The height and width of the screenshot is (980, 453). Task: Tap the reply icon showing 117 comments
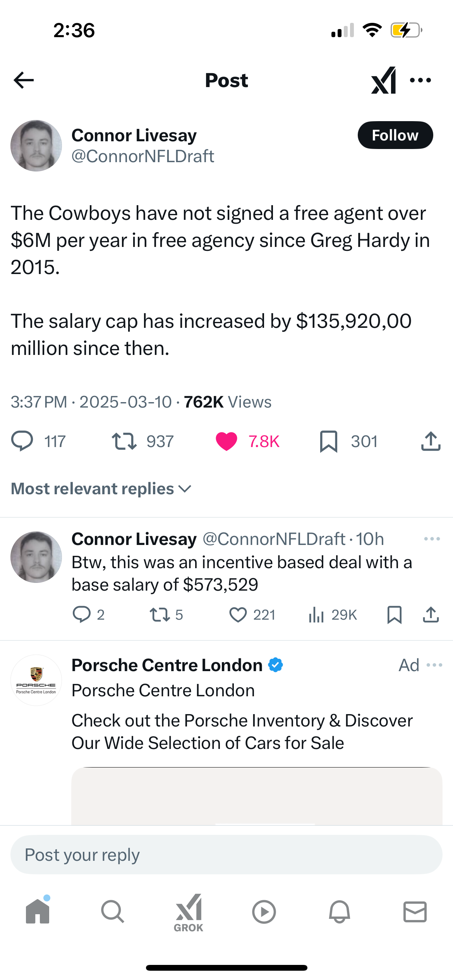click(22, 441)
